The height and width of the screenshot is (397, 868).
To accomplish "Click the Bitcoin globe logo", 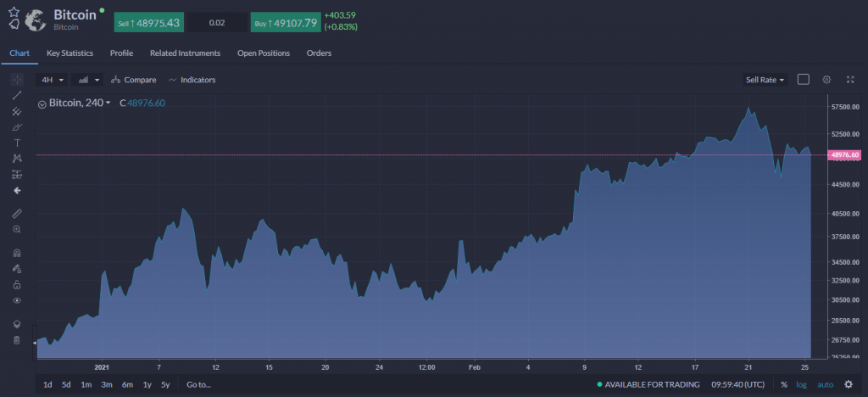I will pyautogui.click(x=36, y=20).
